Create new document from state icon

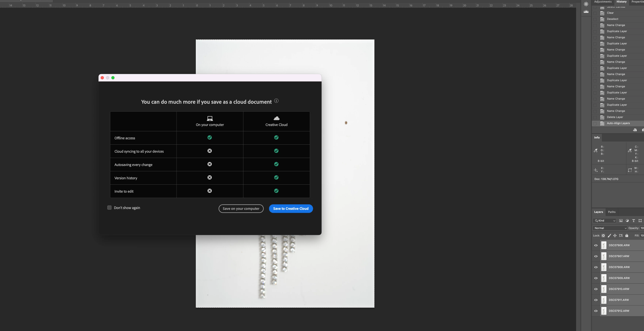tap(635, 130)
